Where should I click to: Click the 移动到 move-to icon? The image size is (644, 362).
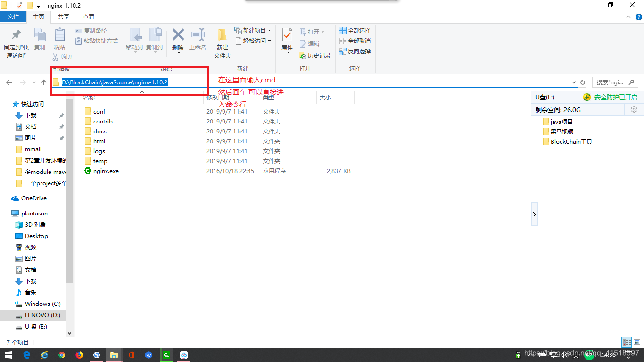pos(135,35)
